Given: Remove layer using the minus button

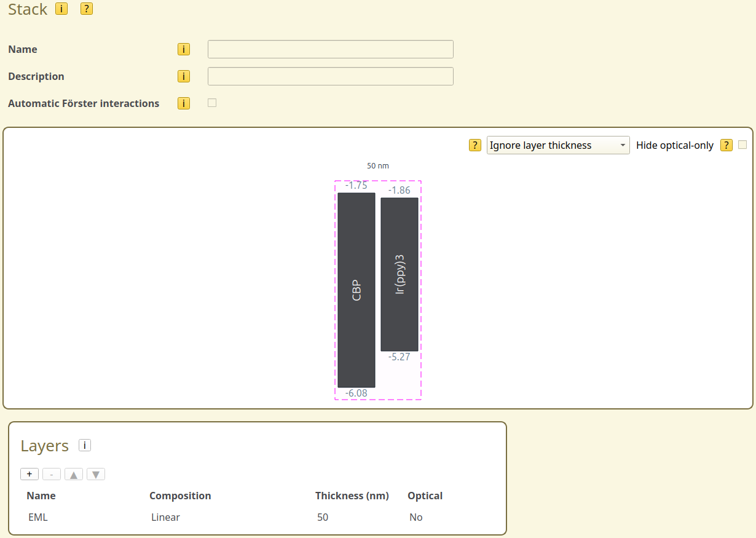Looking at the screenshot, I should (52, 474).
